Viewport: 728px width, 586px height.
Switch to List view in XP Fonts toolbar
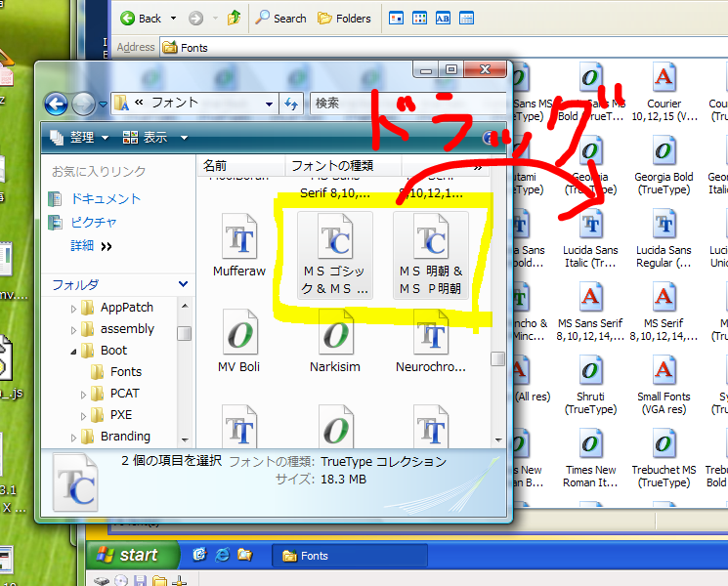pos(420,19)
